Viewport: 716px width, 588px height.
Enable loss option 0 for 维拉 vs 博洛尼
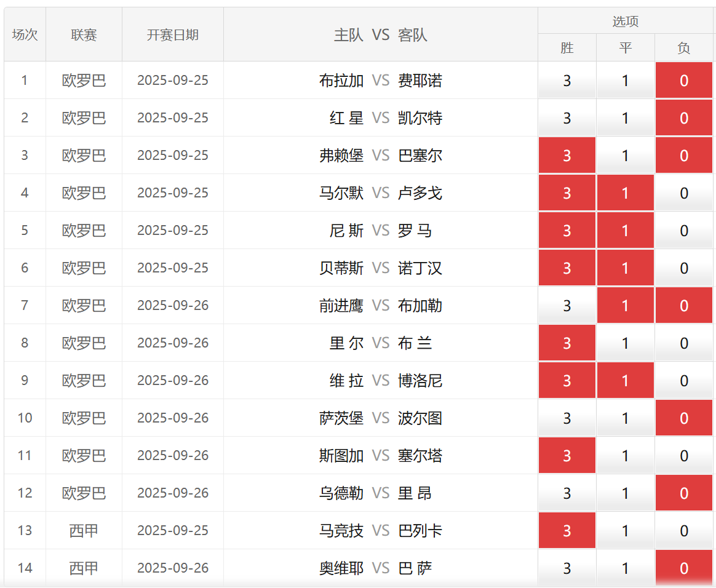tap(683, 381)
